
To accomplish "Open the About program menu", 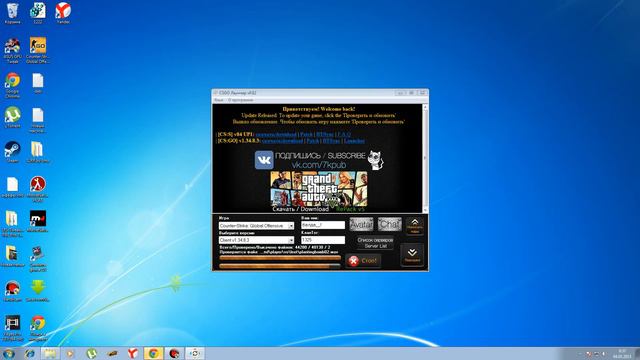I will coord(241,100).
